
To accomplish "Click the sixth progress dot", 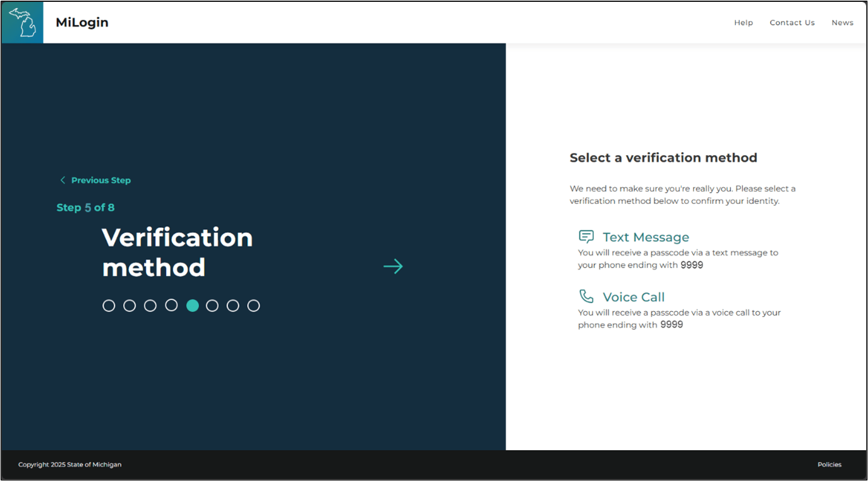I will (x=212, y=305).
